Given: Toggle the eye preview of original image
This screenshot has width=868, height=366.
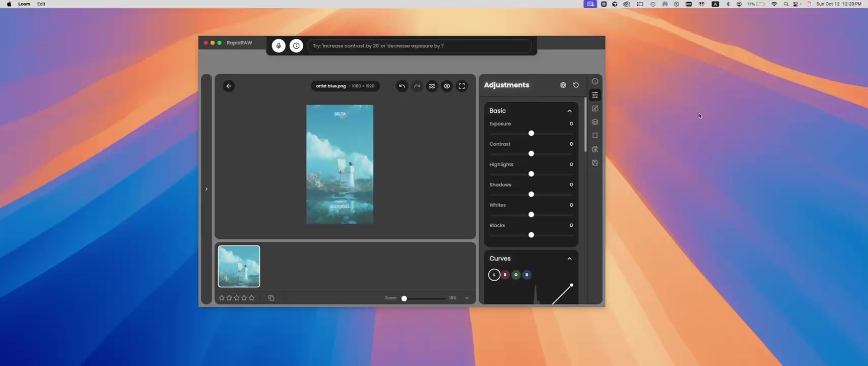Looking at the screenshot, I should 447,86.
